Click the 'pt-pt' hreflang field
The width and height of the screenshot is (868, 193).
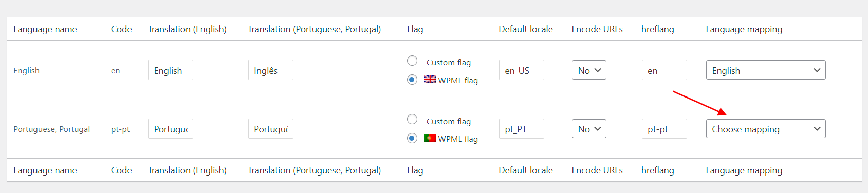(x=664, y=129)
